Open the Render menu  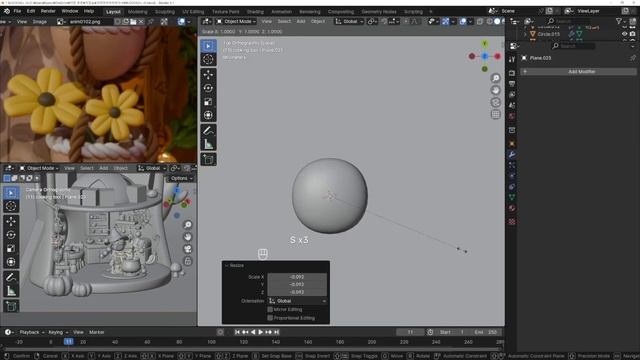48,11
